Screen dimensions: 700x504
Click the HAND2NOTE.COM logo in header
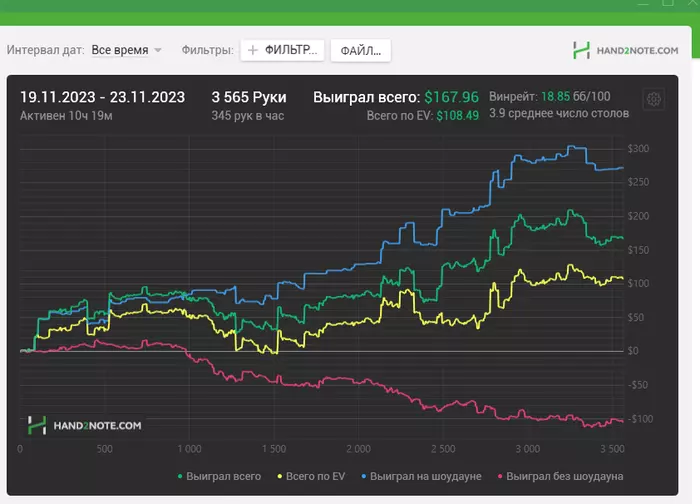[x=625, y=50]
